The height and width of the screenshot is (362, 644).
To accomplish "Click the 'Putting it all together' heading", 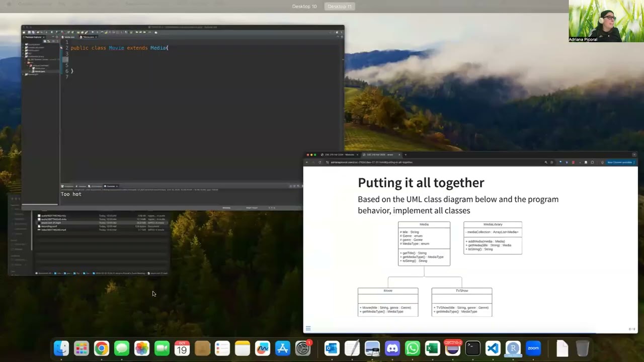I will pos(421,183).
